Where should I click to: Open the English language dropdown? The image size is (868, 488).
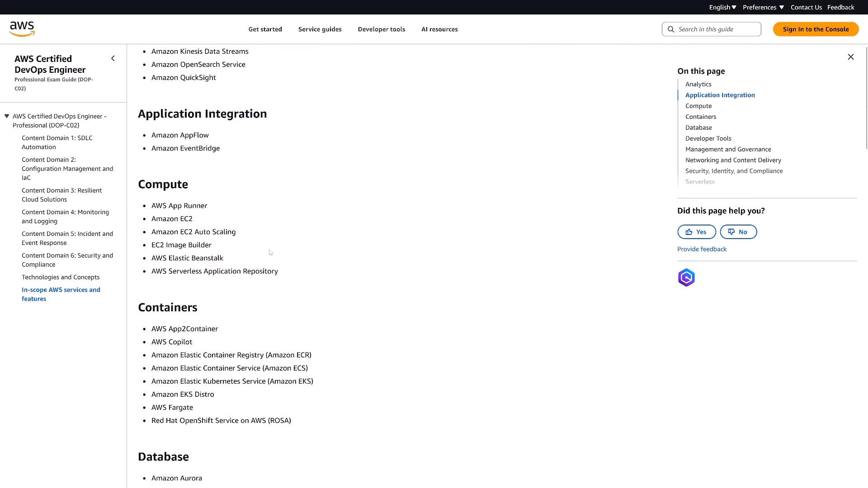[722, 7]
